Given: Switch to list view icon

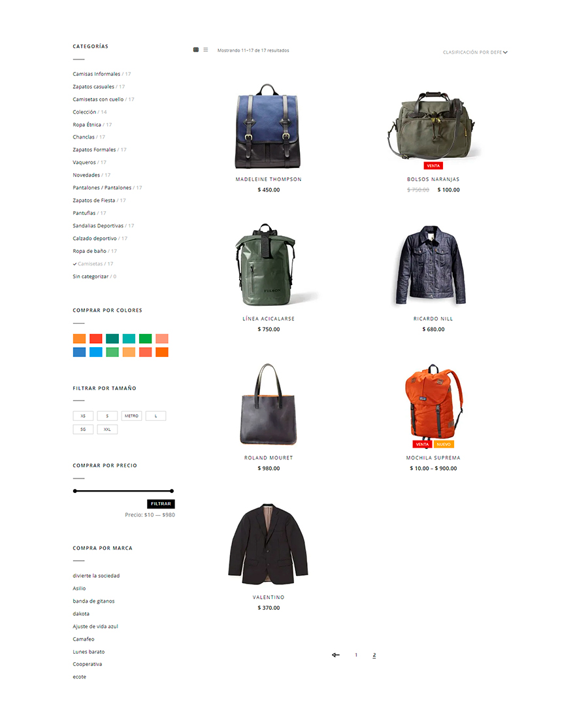Looking at the screenshot, I should tap(206, 50).
